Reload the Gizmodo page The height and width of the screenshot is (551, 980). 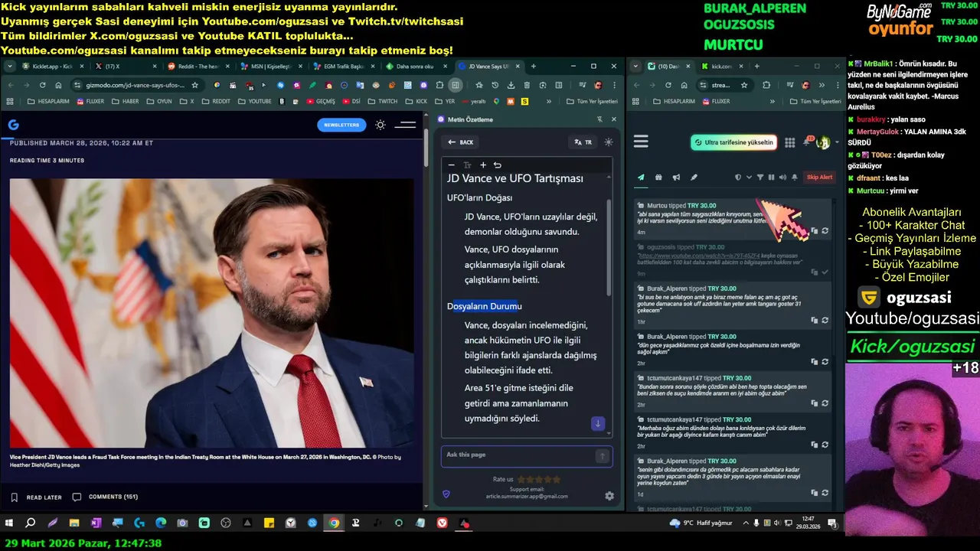coord(43,85)
